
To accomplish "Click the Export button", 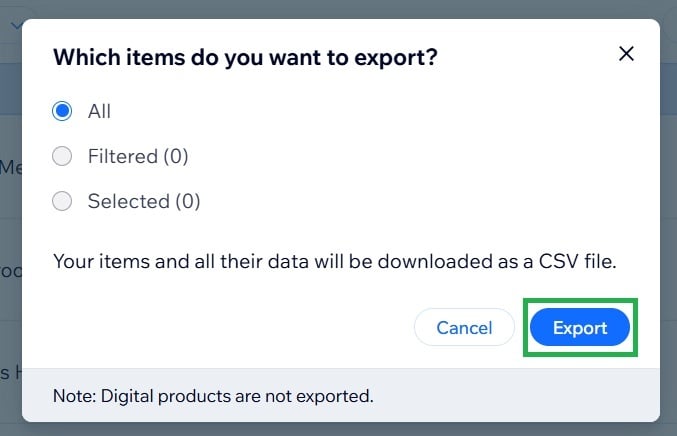I will tap(580, 328).
